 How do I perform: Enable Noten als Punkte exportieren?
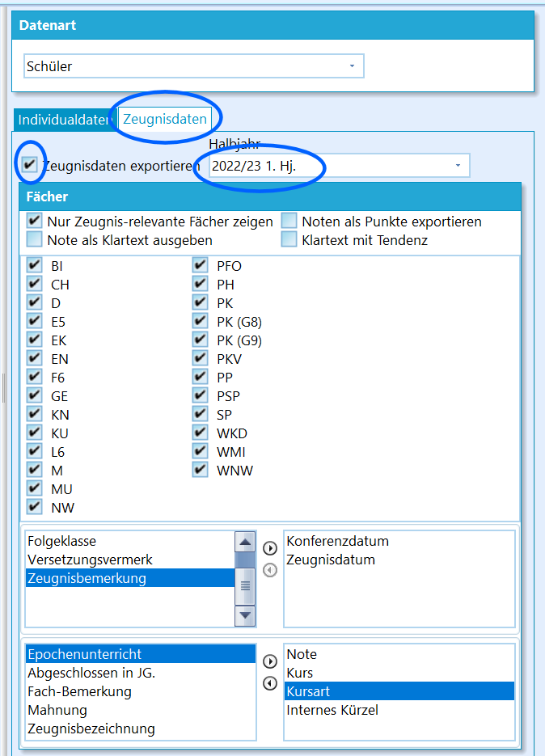[289, 222]
